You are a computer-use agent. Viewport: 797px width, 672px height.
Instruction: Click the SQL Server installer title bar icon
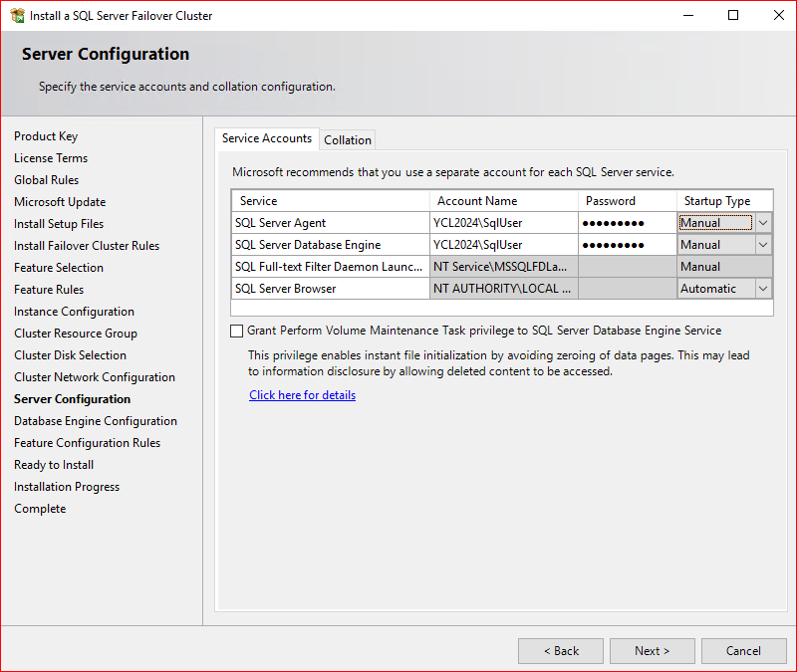click(x=17, y=16)
